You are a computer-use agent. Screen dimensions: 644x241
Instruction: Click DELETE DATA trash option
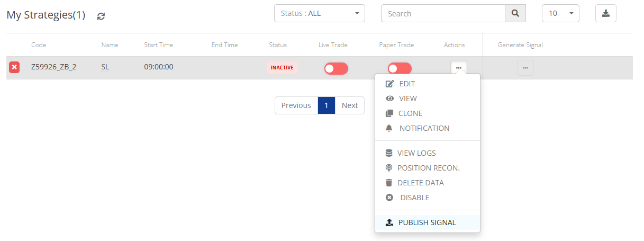[420, 183]
